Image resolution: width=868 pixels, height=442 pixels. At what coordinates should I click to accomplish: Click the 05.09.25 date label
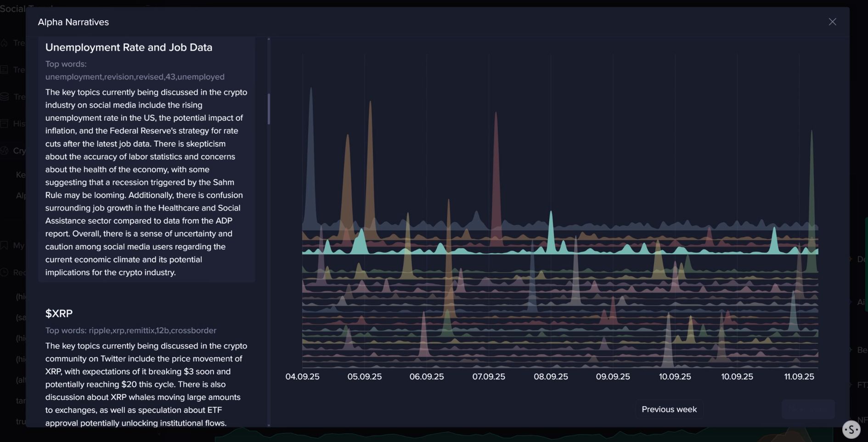[365, 376]
